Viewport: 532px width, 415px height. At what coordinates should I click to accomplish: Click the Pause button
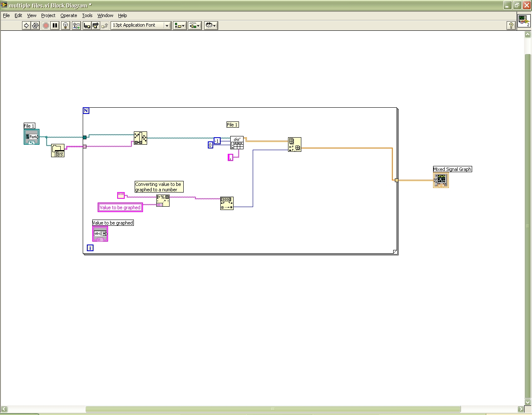click(x=55, y=25)
